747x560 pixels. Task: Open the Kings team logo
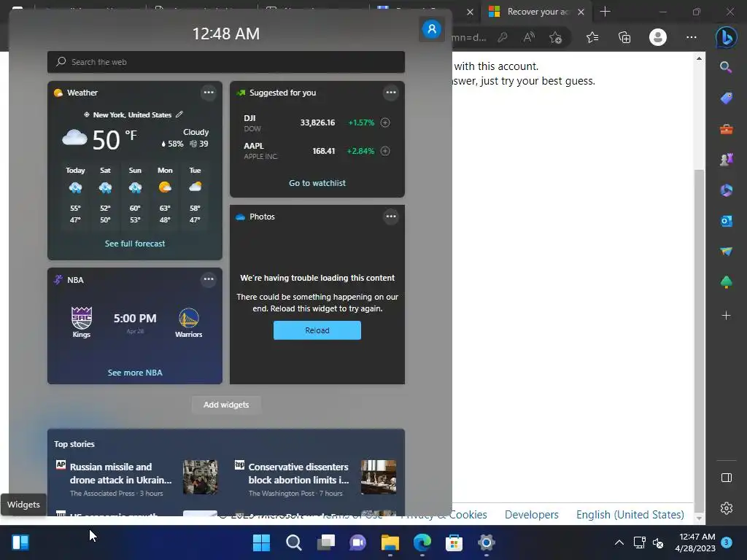point(82,318)
